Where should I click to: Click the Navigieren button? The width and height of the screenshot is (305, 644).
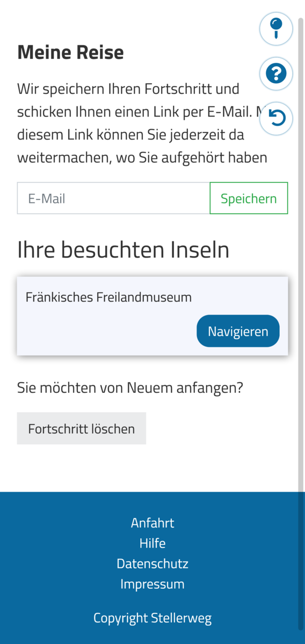[x=238, y=331]
